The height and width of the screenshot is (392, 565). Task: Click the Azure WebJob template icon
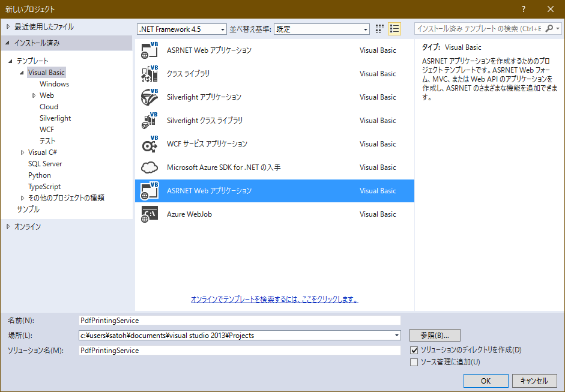click(149, 214)
